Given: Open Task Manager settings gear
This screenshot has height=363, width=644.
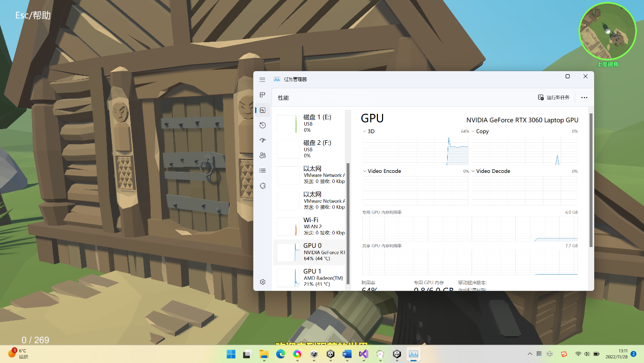Looking at the screenshot, I should [262, 282].
